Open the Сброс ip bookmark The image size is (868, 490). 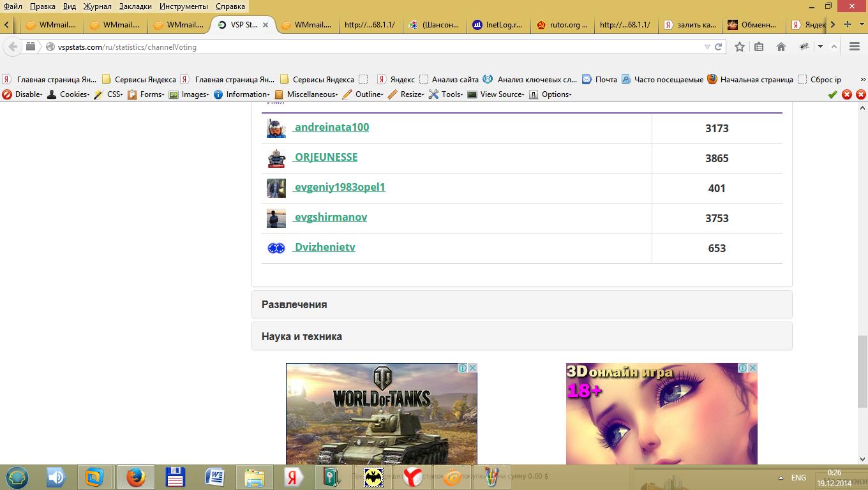[x=819, y=79]
